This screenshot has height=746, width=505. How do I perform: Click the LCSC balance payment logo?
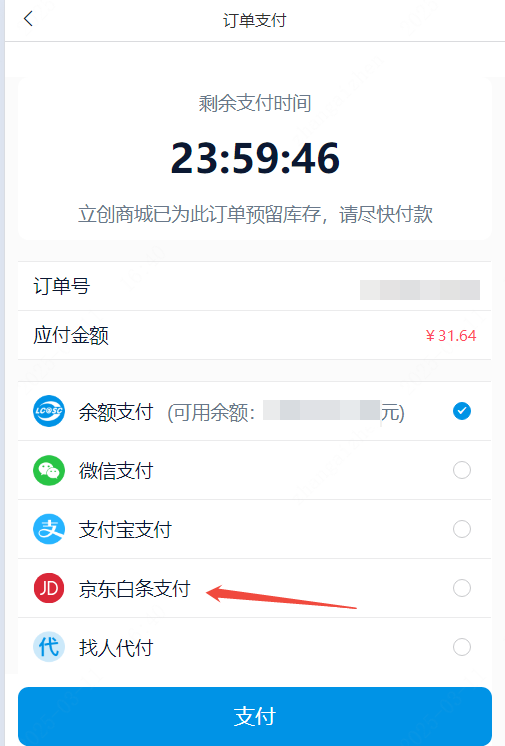coord(49,411)
